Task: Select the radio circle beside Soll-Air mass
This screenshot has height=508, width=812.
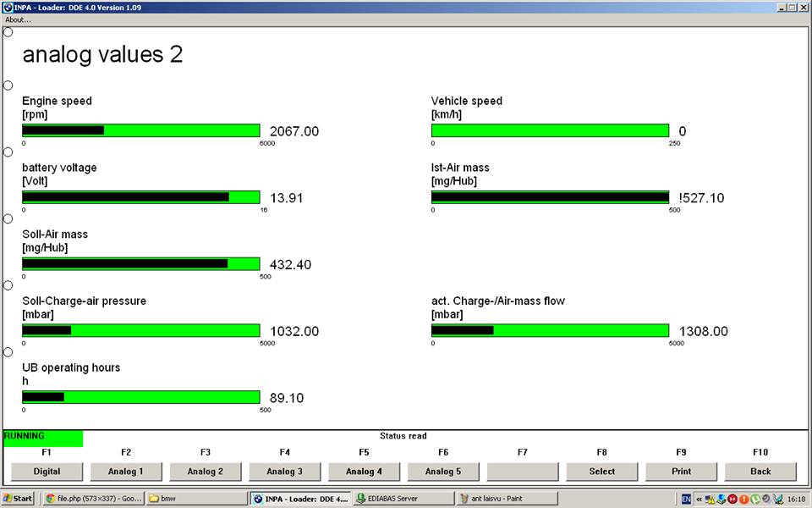Action: [8, 219]
